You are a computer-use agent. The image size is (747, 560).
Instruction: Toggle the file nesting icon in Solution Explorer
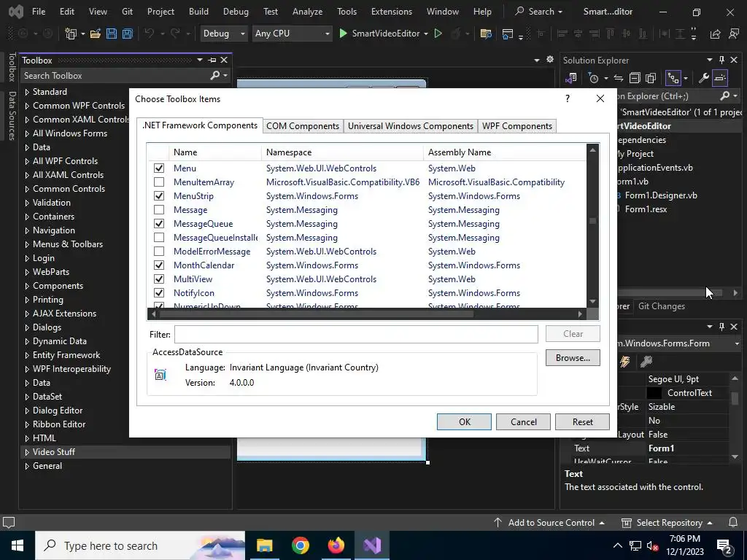(673, 78)
